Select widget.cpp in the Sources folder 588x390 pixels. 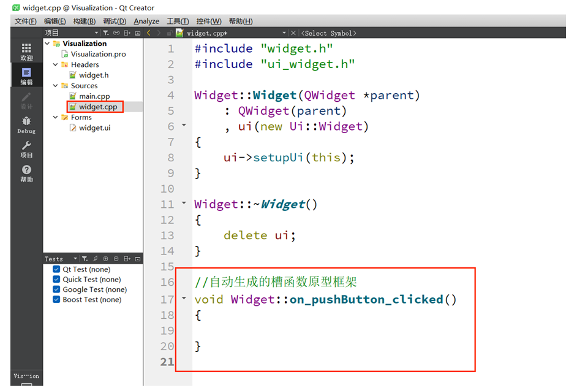pos(98,107)
